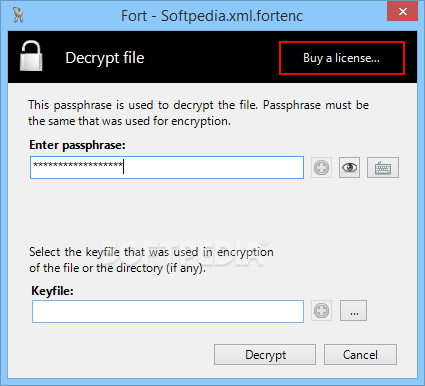Focus the empty Keyfile input field
Screen dimensions: 425x386
click(x=168, y=311)
